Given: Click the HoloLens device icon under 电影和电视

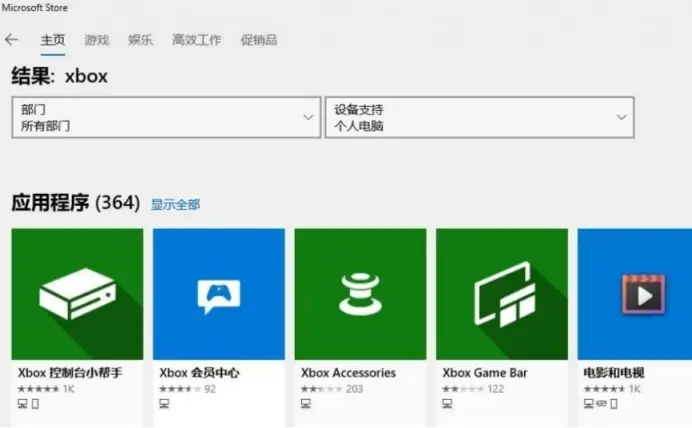Looking at the screenshot, I should pyautogui.click(x=602, y=403).
